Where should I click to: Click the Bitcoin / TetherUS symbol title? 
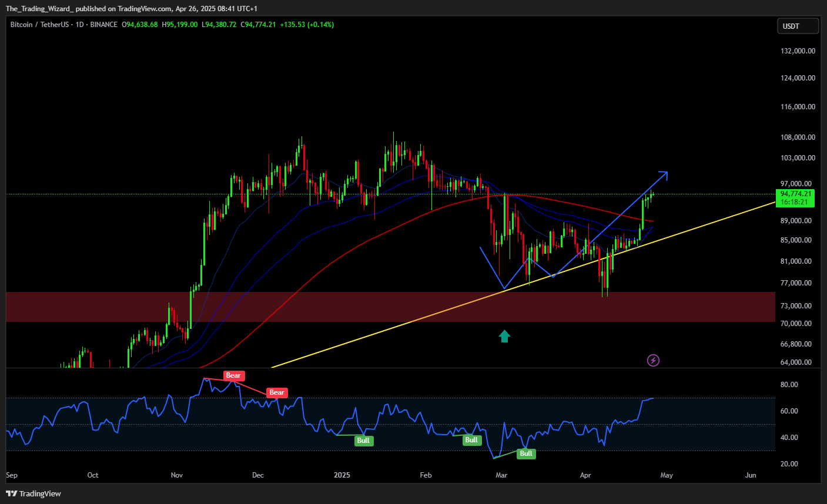coord(39,25)
